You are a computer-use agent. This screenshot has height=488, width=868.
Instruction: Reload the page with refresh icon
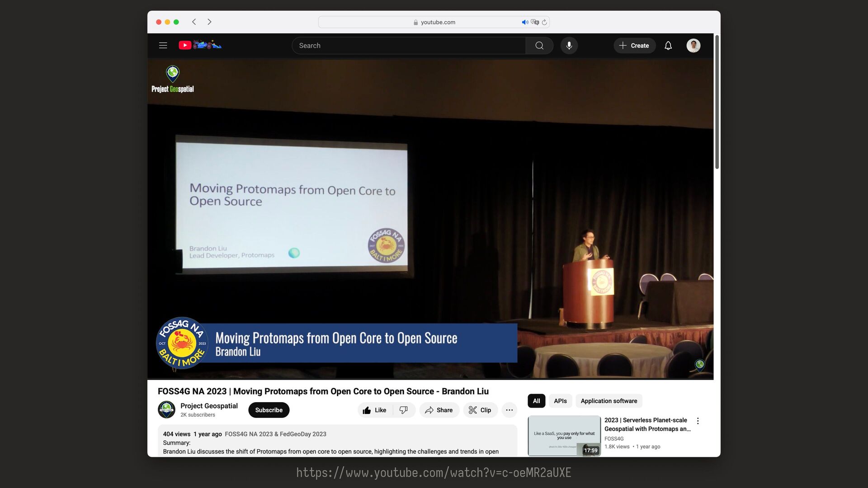pos(544,22)
